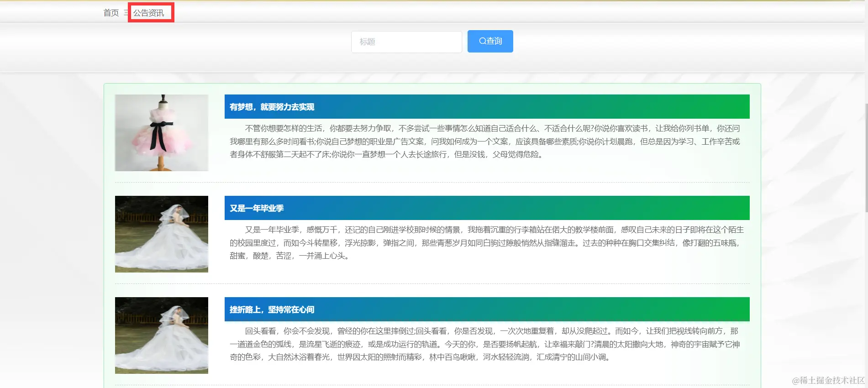Focus the 标题 search input field
The width and height of the screenshot is (868, 388).
[x=406, y=42]
